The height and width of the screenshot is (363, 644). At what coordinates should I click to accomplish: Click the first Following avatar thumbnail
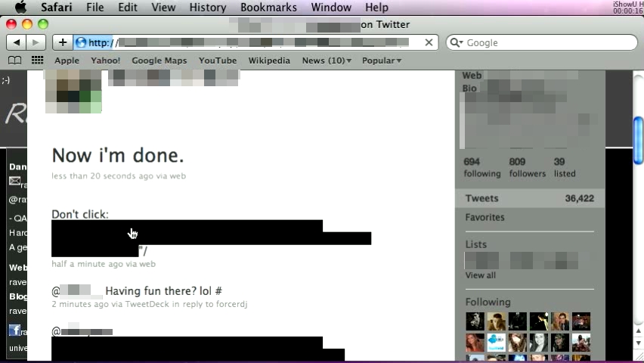[475, 321]
